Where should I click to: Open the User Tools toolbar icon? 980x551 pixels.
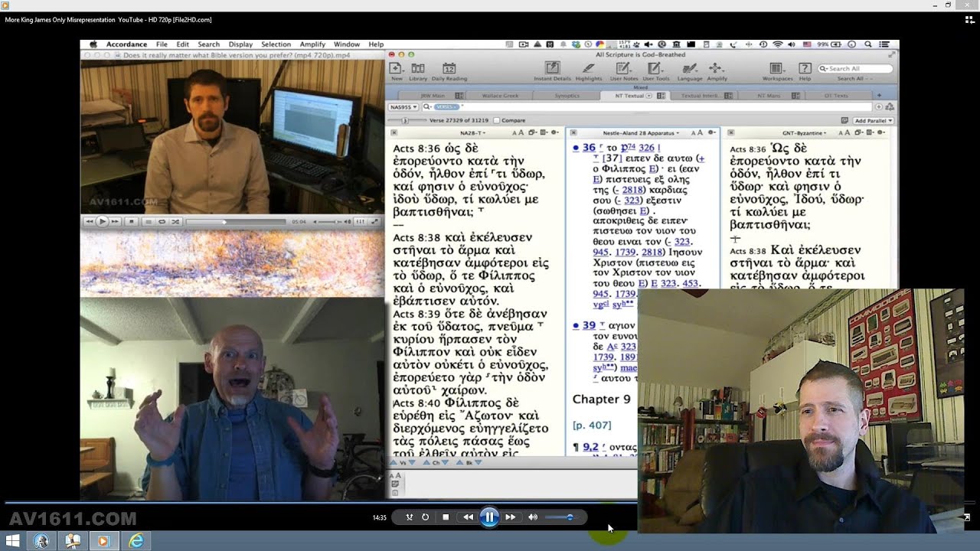coord(656,68)
